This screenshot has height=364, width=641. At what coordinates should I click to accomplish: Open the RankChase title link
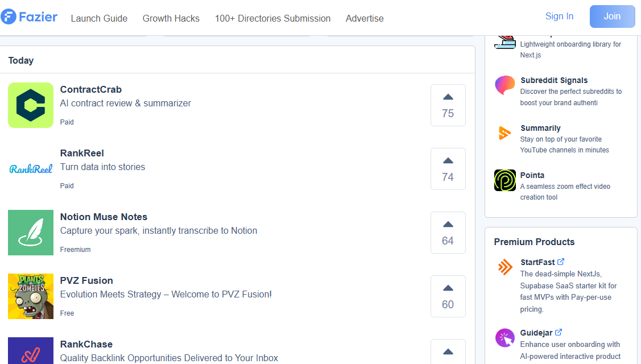tap(86, 344)
